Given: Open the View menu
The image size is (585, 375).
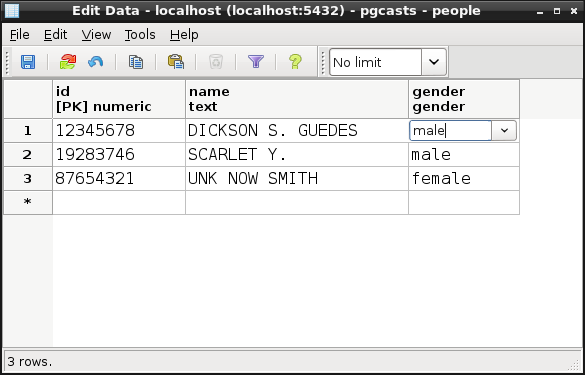Looking at the screenshot, I should pos(96,35).
